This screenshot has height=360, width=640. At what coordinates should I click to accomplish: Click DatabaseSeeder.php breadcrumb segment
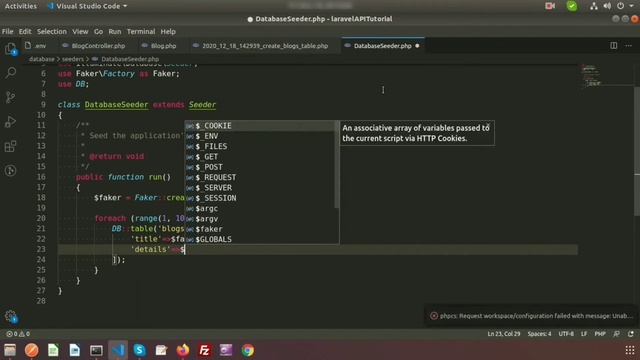click(130, 59)
